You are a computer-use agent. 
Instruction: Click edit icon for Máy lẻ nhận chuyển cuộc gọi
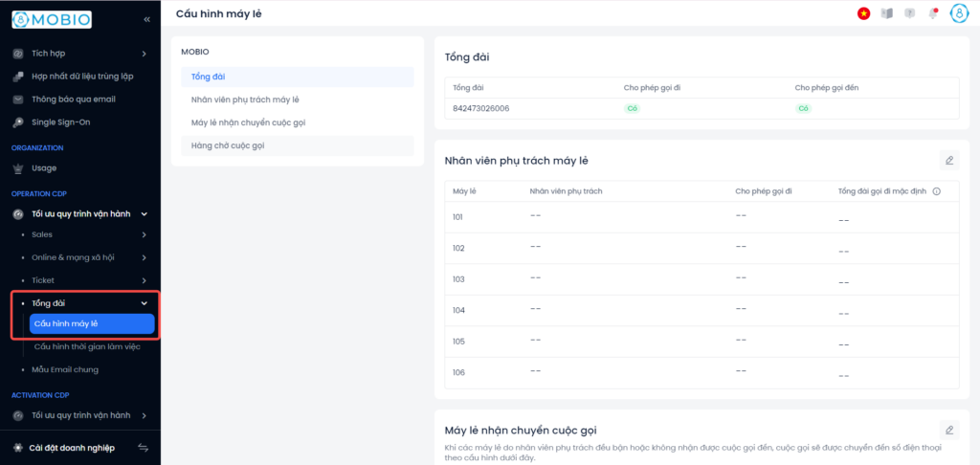[x=948, y=431]
